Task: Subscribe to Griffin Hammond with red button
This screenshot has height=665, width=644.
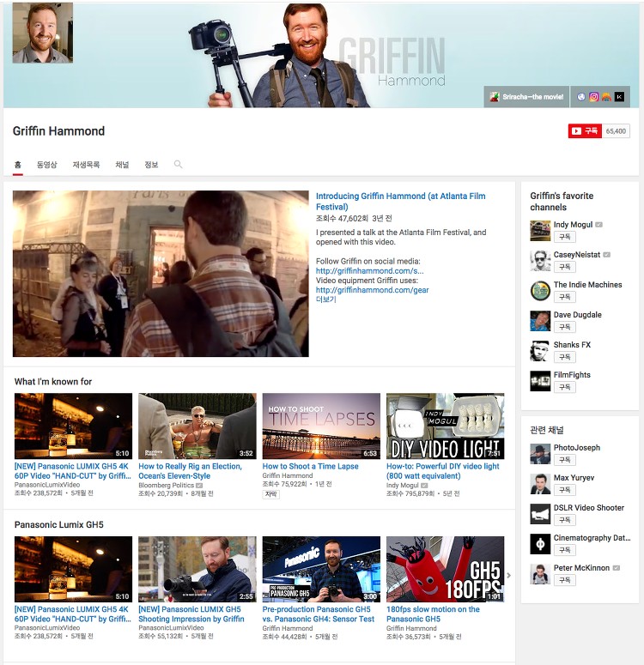Action: point(585,131)
